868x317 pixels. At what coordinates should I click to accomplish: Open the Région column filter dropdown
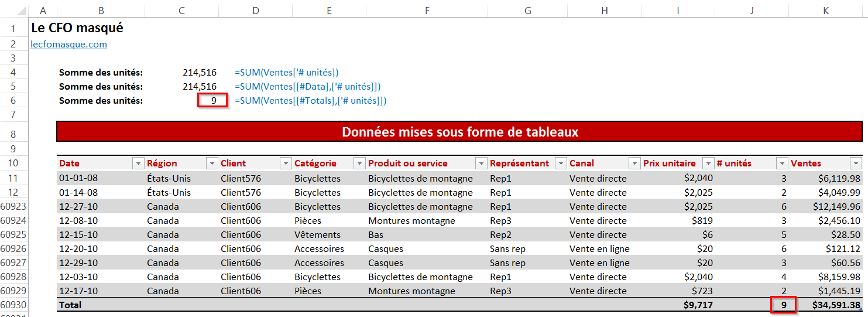click(212, 163)
